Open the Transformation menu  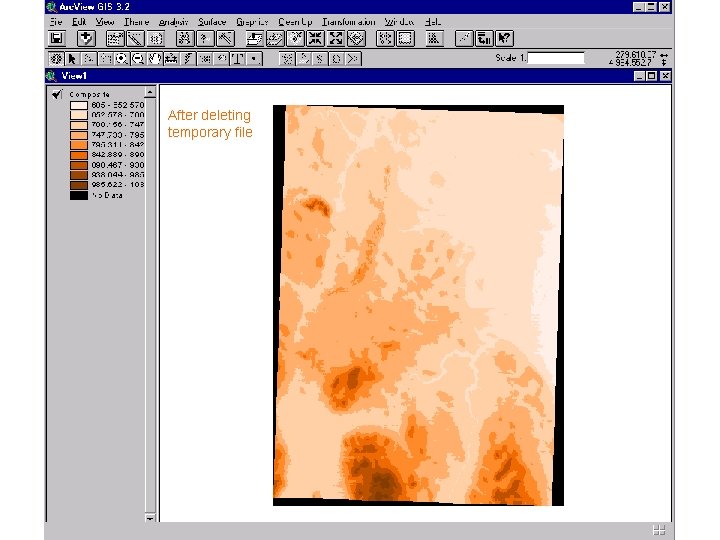[349, 22]
